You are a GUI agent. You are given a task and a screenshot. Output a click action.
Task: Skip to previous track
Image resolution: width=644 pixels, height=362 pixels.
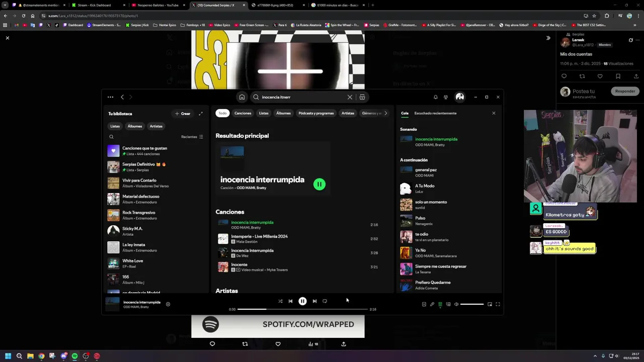[290, 301]
